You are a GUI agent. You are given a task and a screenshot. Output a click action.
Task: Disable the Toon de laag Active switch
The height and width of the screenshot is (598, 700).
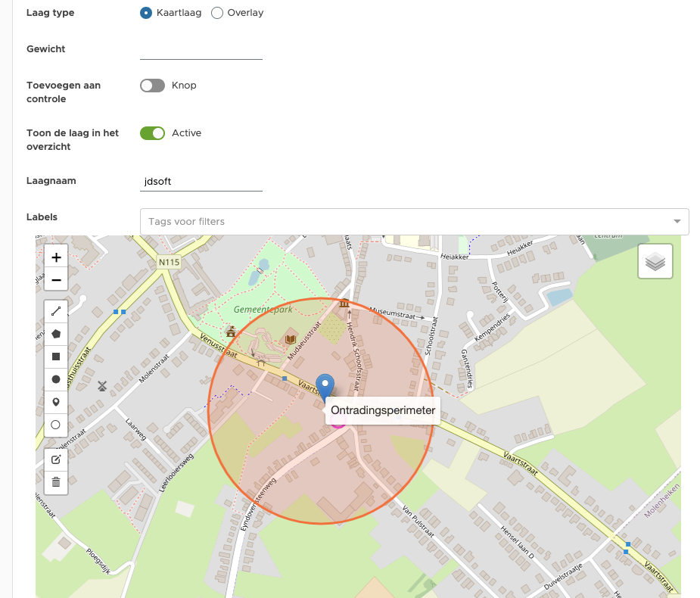152,133
